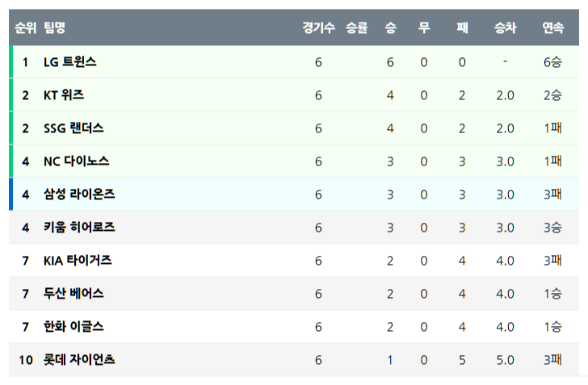Open the SSG 랜더스 team link
588x385 pixels.
click(x=73, y=128)
